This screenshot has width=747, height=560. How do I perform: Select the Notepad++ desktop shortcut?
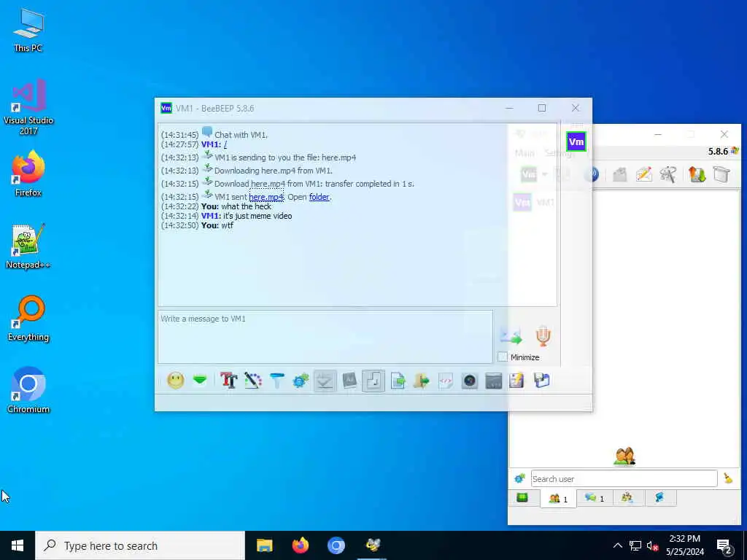point(28,246)
